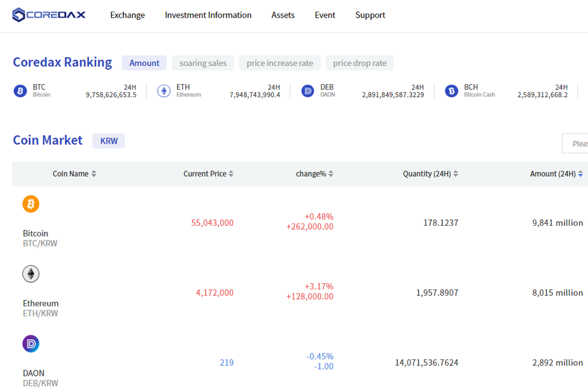Open the Ethereum ETH/KRW row
588x391 pixels.
(300, 291)
